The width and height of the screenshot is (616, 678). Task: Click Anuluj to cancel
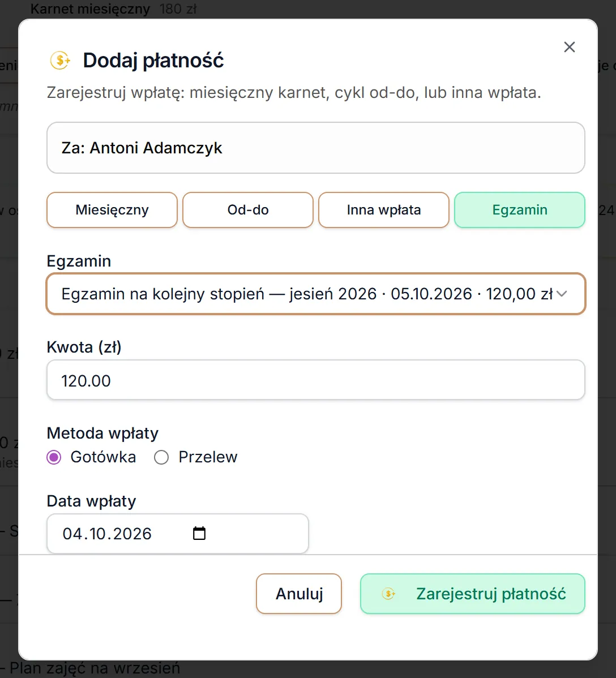(x=299, y=594)
